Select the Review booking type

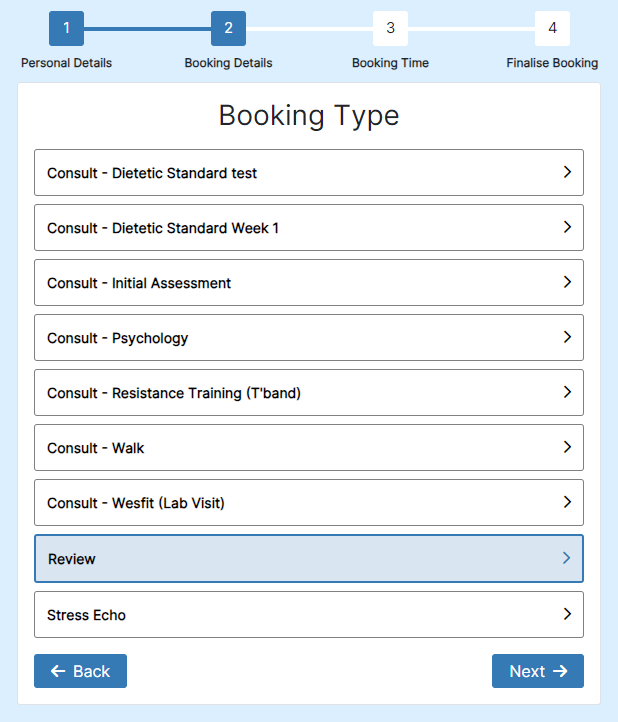click(x=309, y=559)
